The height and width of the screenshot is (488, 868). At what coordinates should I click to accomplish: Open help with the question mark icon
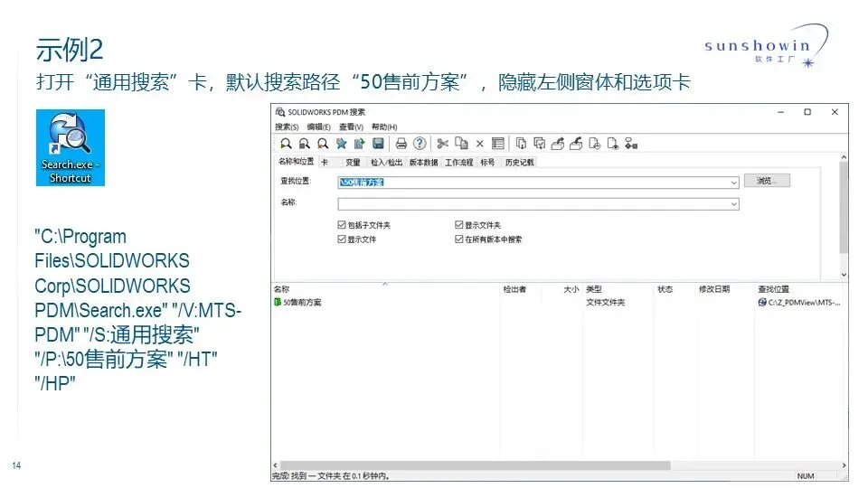pyautogui.click(x=420, y=144)
